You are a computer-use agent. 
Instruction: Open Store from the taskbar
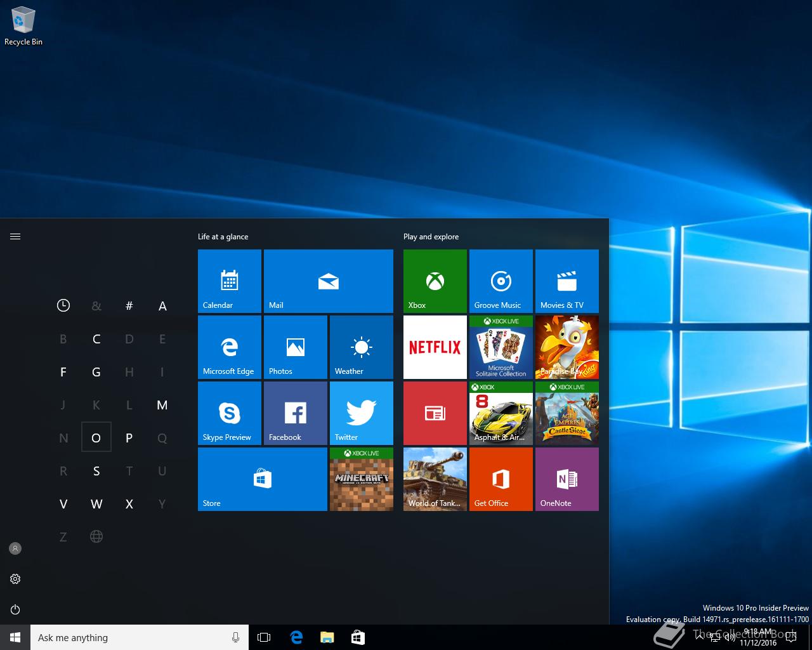click(x=358, y=637)
